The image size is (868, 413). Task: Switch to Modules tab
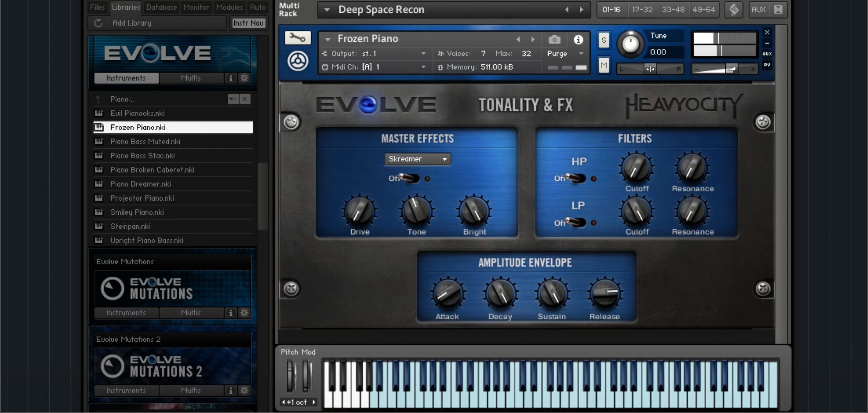[x=229, y=7]
